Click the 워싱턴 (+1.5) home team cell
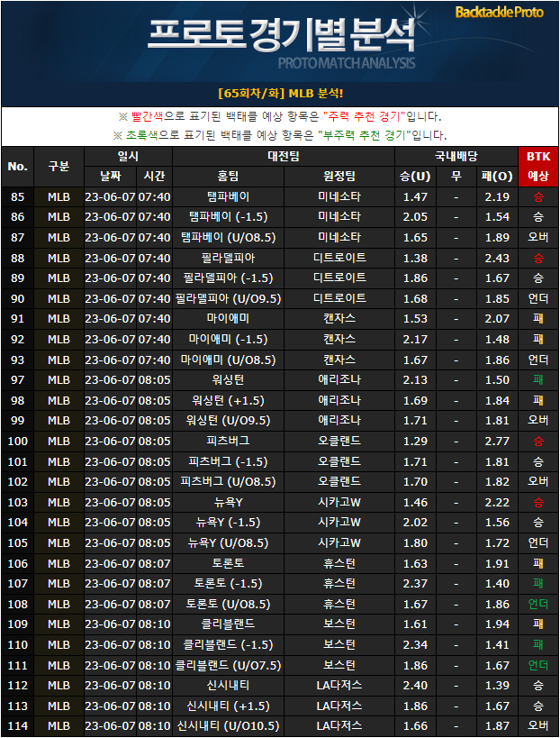 point(228,400)
